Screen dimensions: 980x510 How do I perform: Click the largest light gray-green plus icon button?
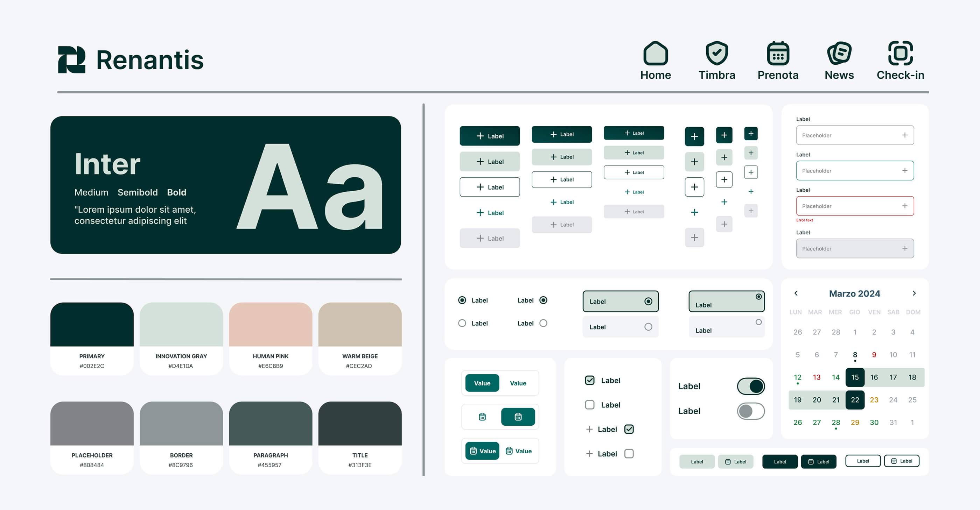click(694, 162)
